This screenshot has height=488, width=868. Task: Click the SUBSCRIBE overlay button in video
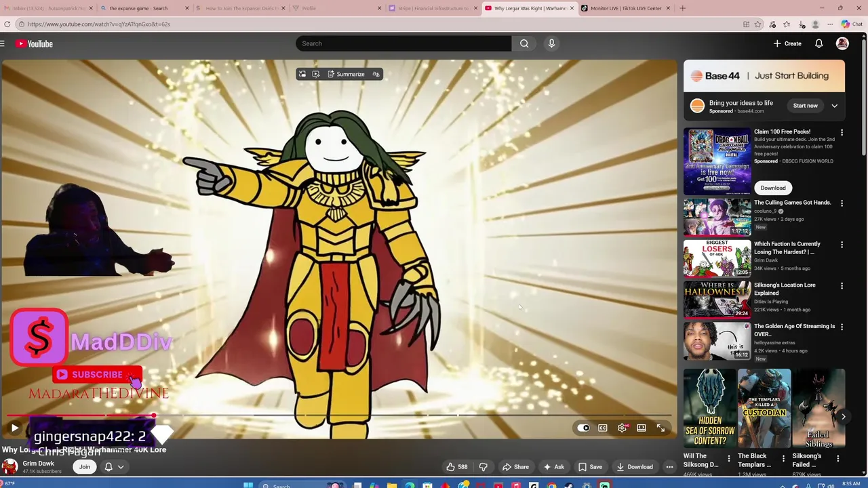coord(97,374)
